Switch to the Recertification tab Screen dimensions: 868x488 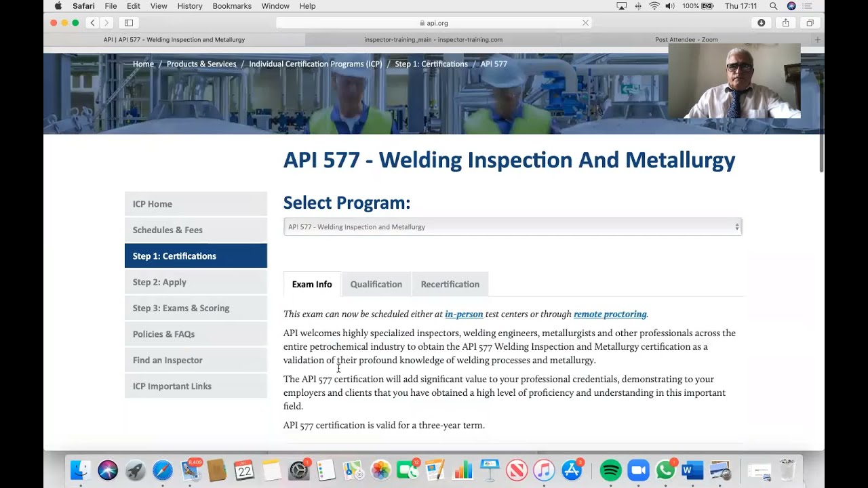coord(450,284)
